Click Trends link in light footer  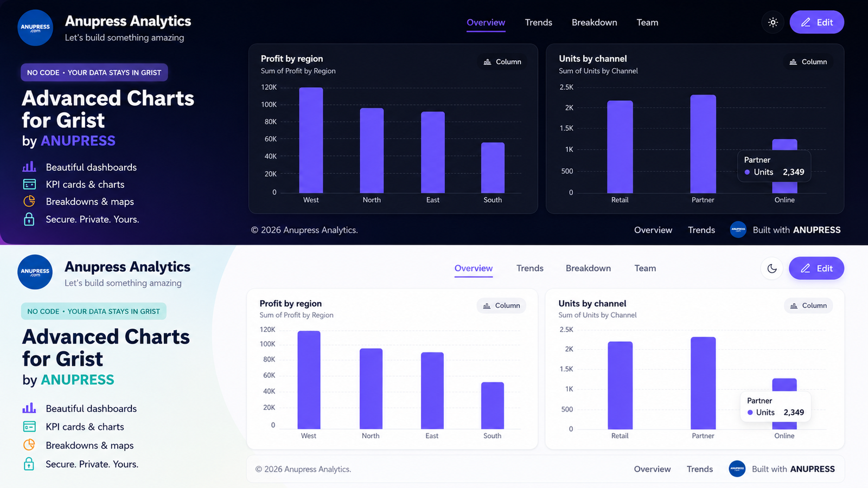(x=700, y=469)
